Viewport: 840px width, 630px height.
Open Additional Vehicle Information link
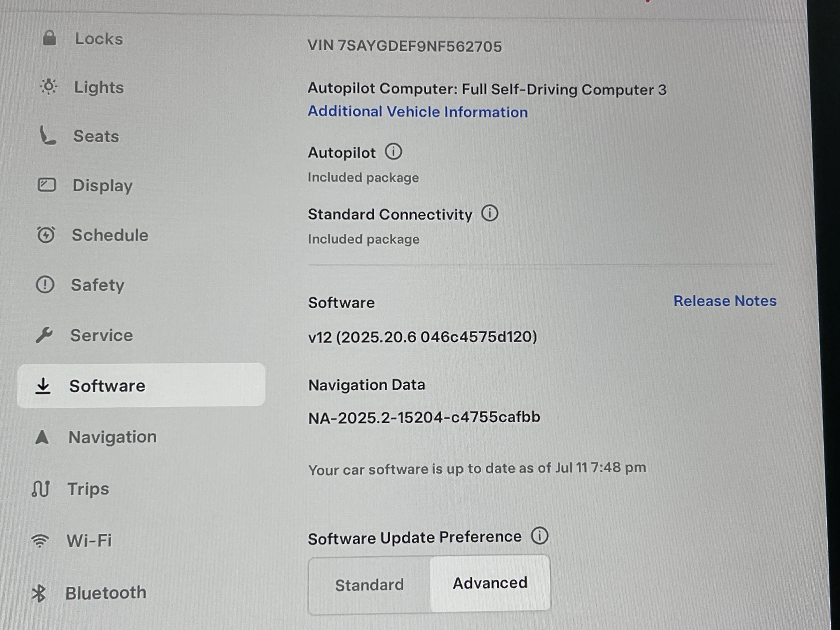click(x=418, y=112)
